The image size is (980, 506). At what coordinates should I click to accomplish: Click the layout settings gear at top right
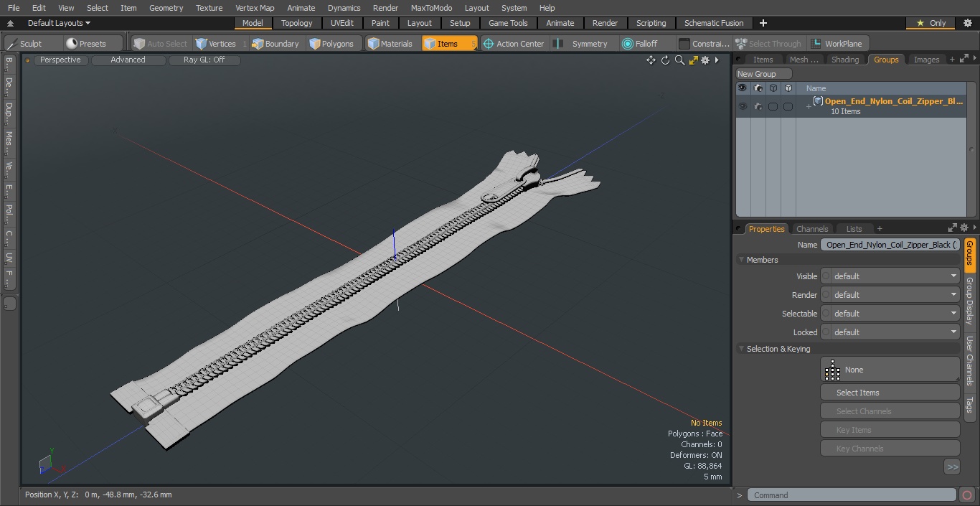point(967,23)
